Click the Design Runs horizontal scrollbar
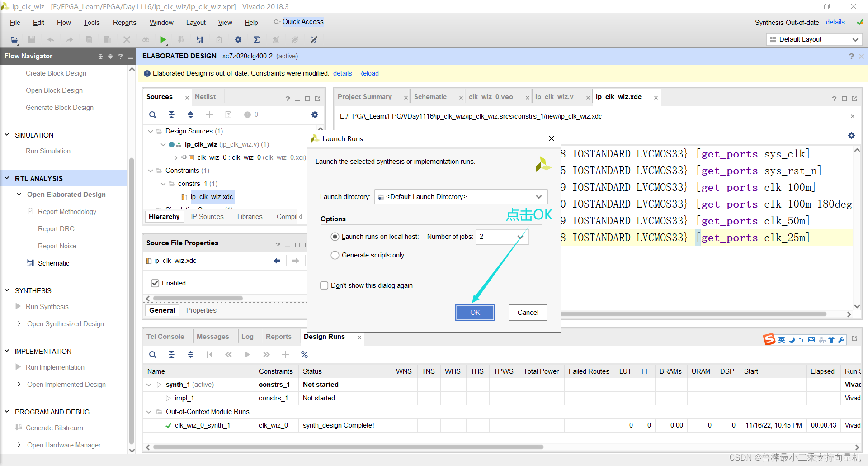This screenshot has width=868, height=466. 348,447
